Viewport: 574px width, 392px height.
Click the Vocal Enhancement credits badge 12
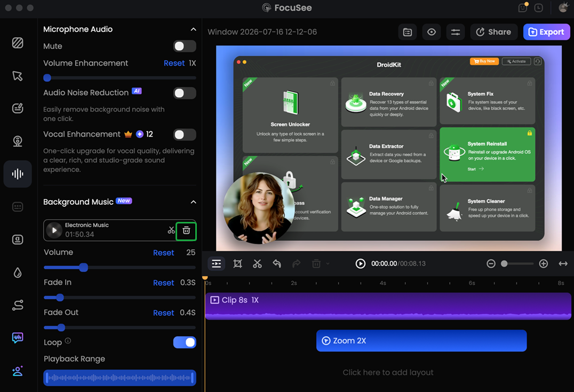coord(145,134)
